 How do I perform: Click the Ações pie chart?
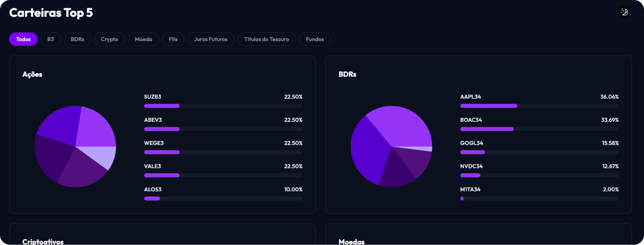75,146
